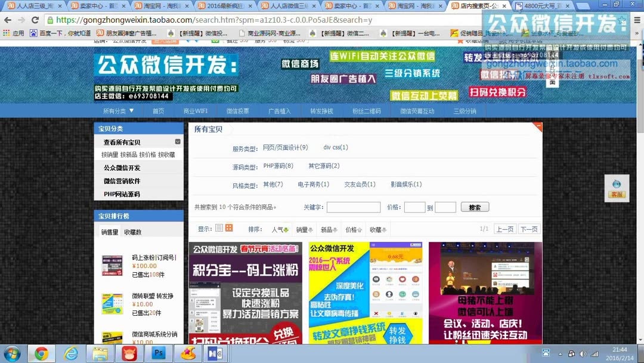This screenshot has width=644, height=363.
Task: Click the 搜索 search button
Action: [x=475, y=207]
